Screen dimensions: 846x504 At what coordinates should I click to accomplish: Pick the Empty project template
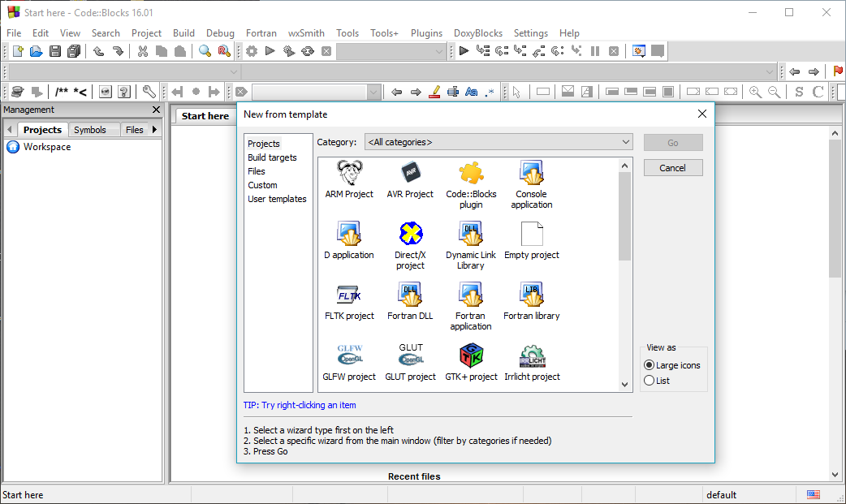pyautogui.click(x=532, y=241)
